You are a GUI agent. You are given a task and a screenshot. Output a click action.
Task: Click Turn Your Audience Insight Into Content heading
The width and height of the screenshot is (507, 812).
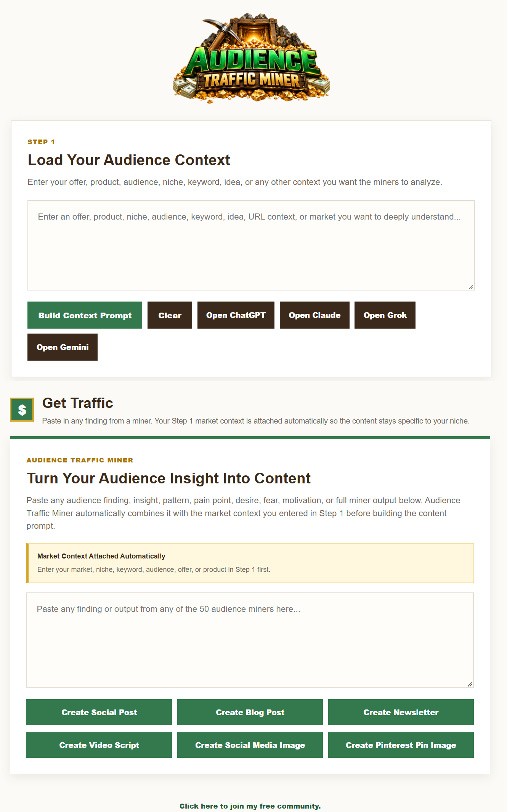tap(168, 478)
